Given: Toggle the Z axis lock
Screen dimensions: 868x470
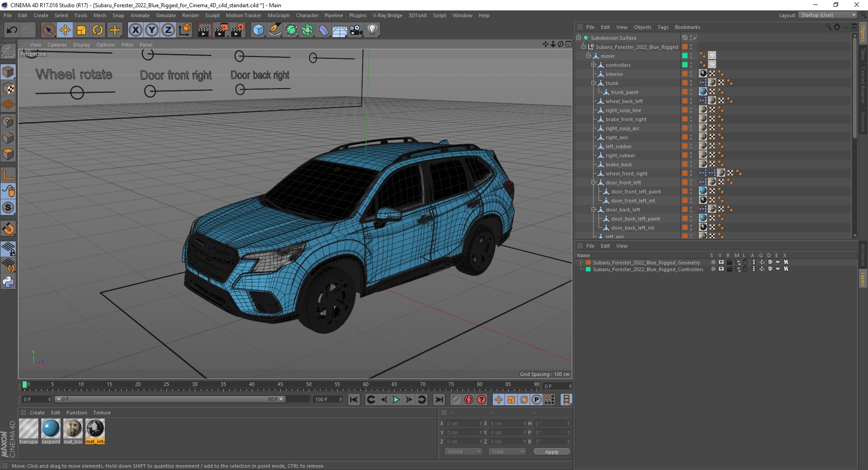Looking at the screenshot, I should point(168,30).
